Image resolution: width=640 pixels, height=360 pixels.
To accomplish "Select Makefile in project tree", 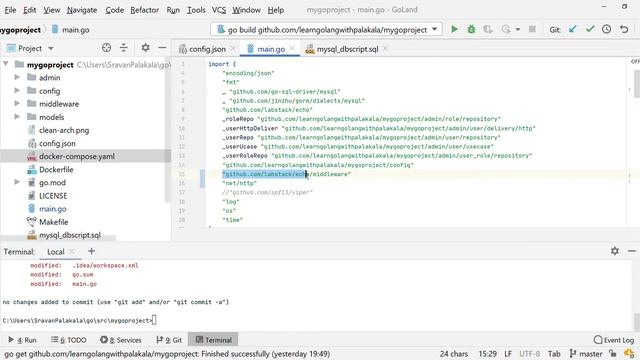I will tap(53, 222).
